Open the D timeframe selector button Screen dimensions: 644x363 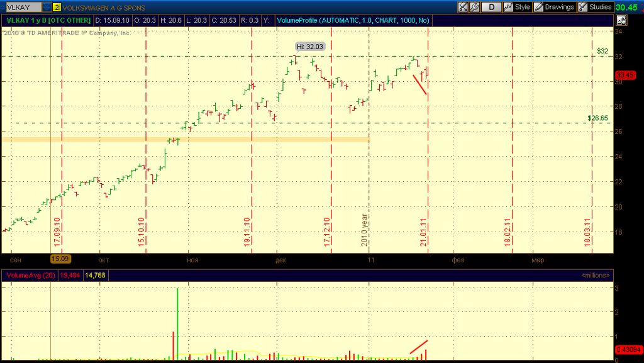(491, 7)
